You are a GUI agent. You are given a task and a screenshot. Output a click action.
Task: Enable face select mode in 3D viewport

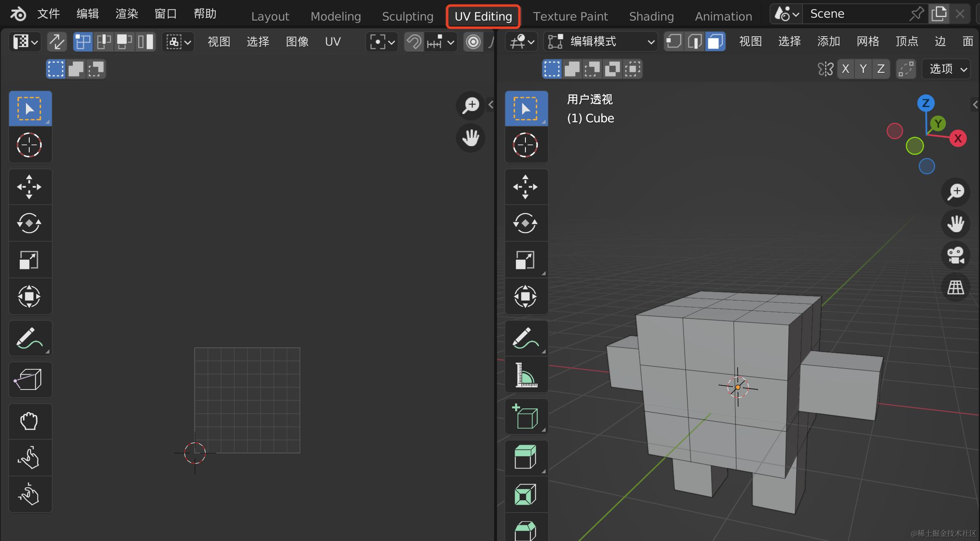click(716, 42)
